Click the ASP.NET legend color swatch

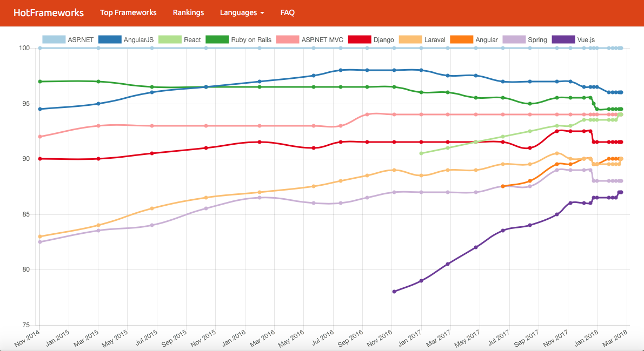(x=54, y=40)
